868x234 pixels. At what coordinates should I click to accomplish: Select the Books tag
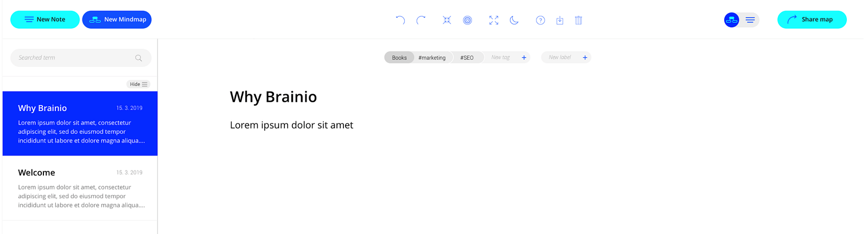399,57
